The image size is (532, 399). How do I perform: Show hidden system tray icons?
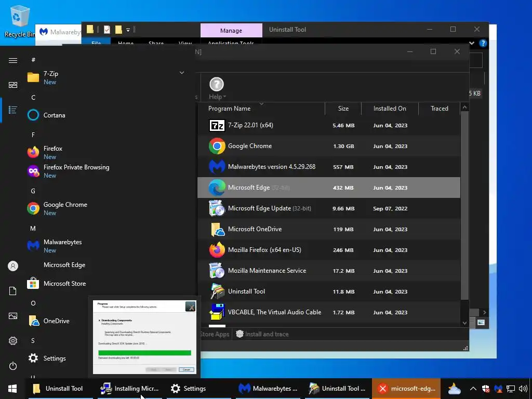(473, 389)
